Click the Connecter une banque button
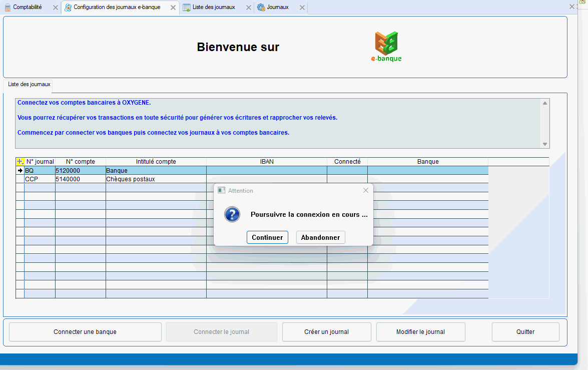The image size is (588, 370). click(85, 332)
